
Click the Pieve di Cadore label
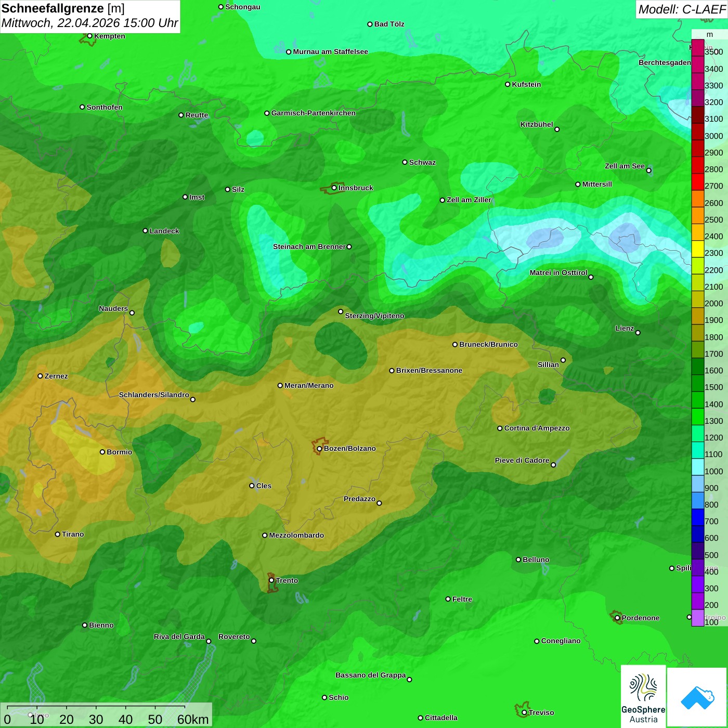pyautogui.click(x=522, y=460)
